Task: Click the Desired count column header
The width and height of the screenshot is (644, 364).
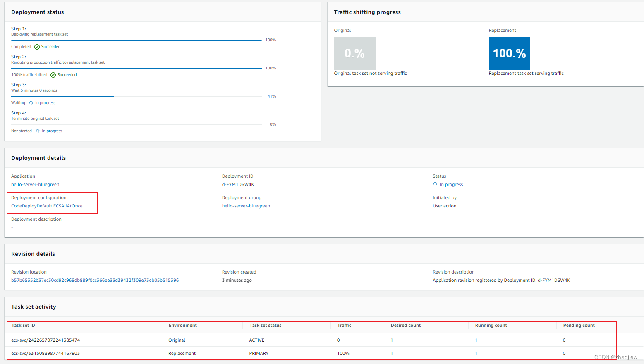Action: coord(406,326)
